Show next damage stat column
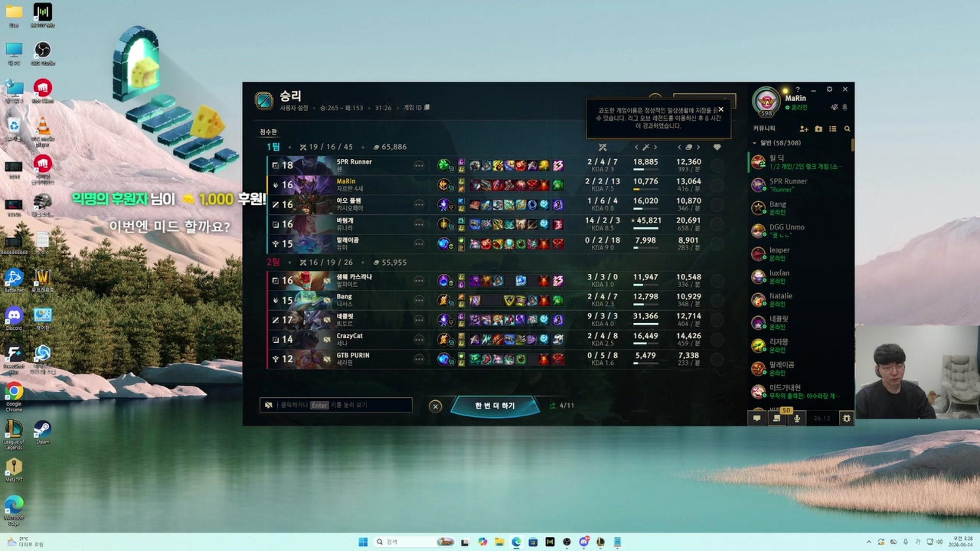 pyautogui.click(x=655, y=147)
